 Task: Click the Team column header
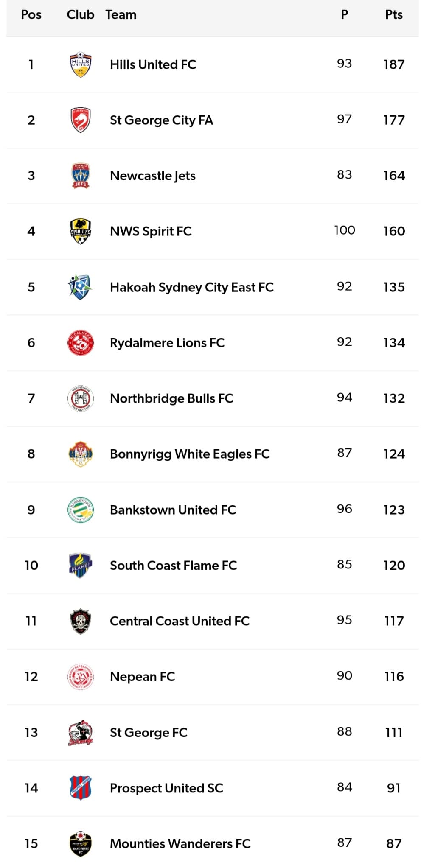click(121, 15)
